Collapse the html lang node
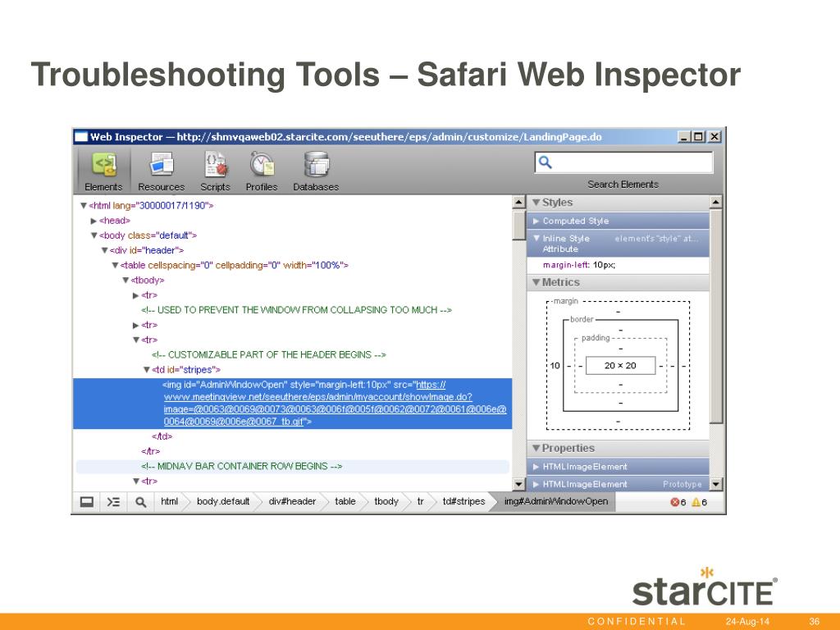Viewport: 840px width, 630px height. 84,206
